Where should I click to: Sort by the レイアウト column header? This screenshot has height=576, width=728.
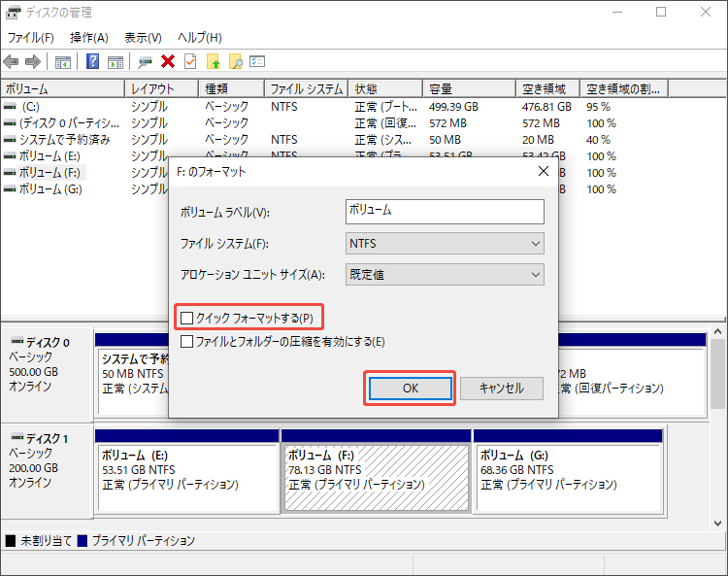tap(162, 88)
